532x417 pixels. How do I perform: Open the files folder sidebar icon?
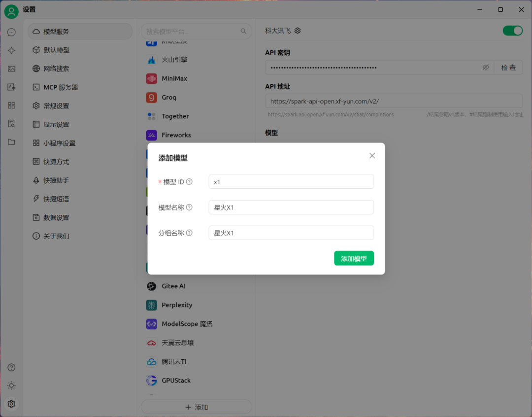point(11,141)
